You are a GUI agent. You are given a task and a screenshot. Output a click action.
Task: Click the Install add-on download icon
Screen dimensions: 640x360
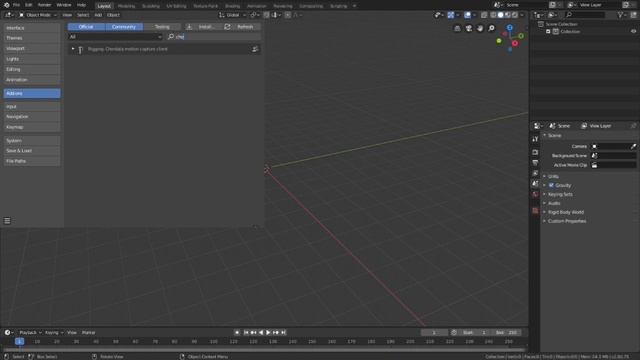click(189, 27)
